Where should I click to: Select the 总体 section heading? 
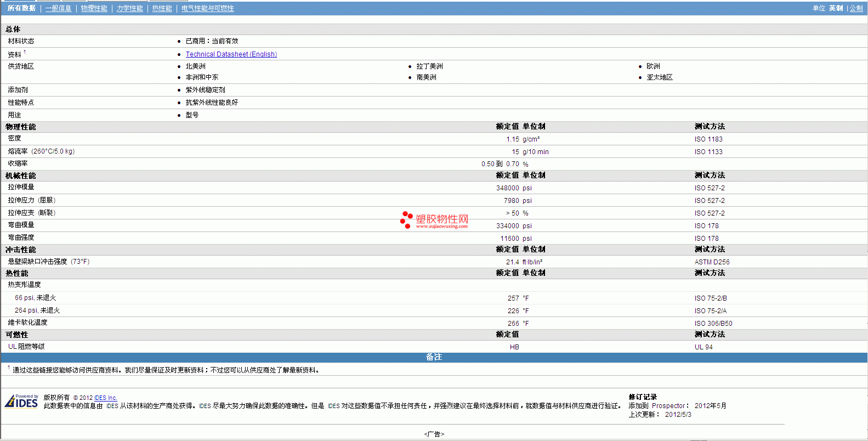tap(13, 30)
